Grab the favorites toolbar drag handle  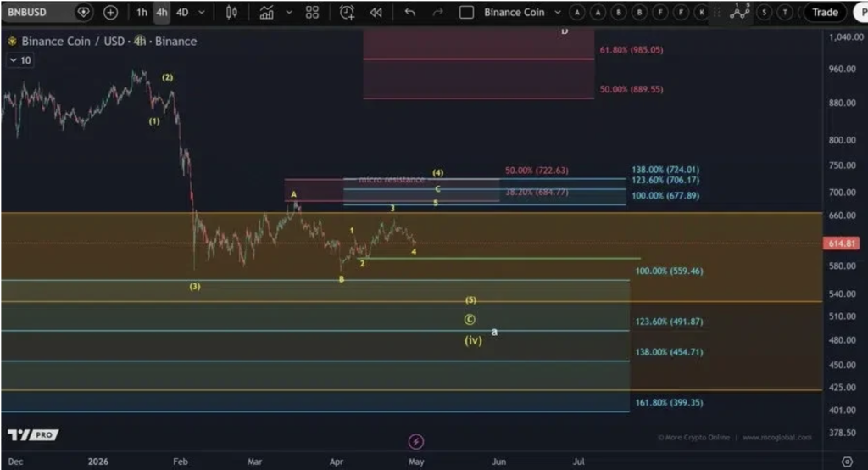pos(717,12)
